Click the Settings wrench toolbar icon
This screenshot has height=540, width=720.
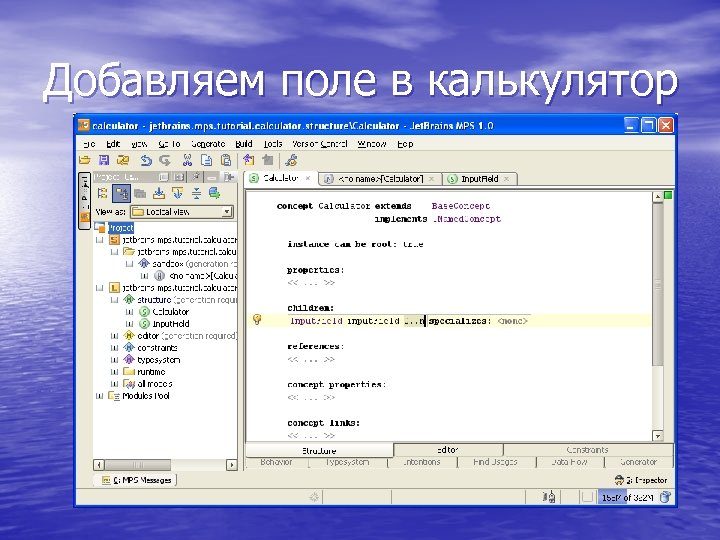click(x=292, y=160)
